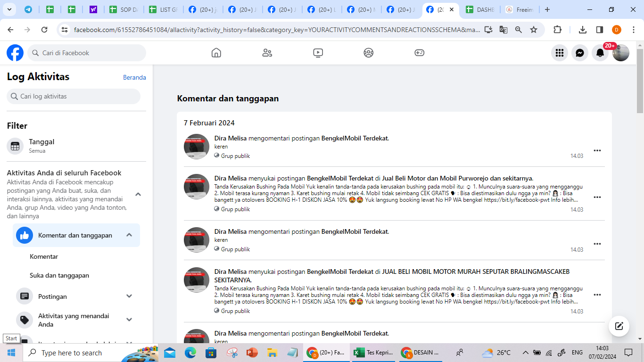Switch to the SOP browser tab

click(124, 9)
